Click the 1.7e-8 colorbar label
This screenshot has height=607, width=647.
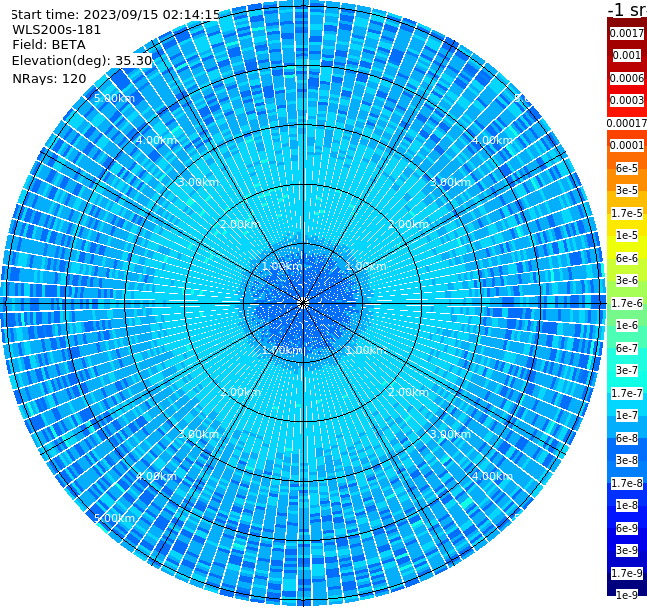coord(627,483)
